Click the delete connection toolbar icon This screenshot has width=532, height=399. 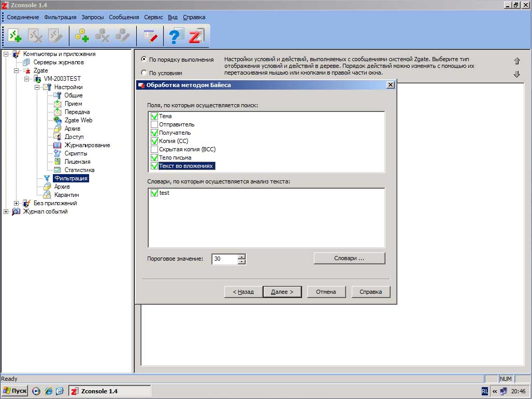35,36
